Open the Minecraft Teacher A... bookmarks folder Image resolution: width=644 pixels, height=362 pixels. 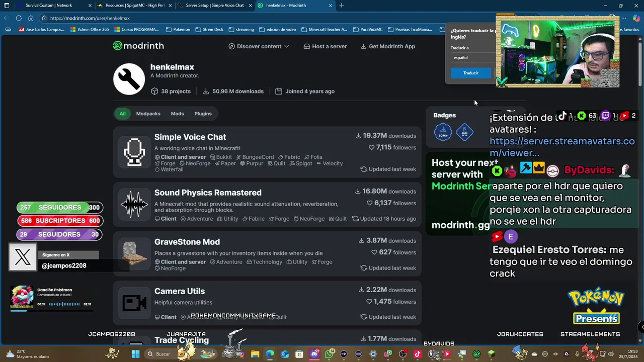pyautogui.click(x=324, y=30)
